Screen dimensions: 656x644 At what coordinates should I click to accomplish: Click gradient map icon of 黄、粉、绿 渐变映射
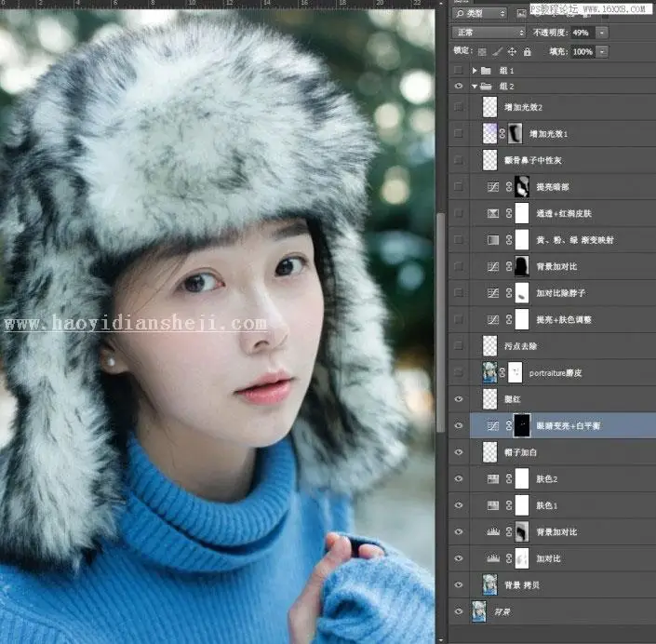click(x=493, y=240)
